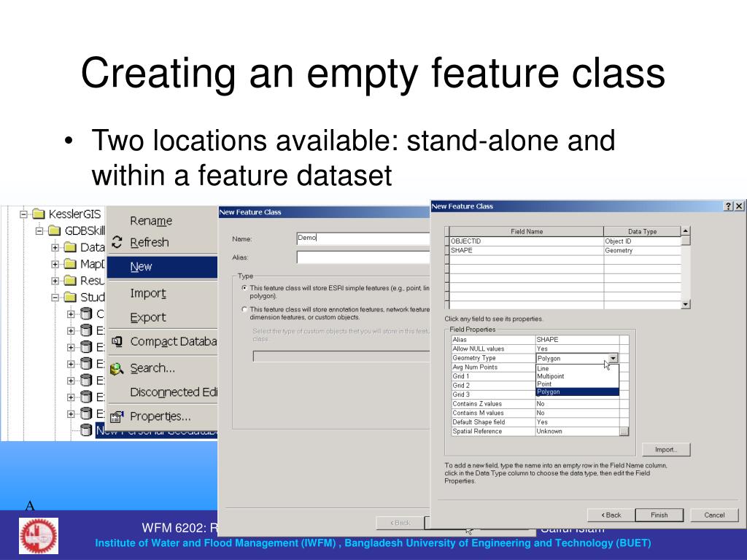This screenshot has height=560, width=747.
Task: Select the Data folder icon
Action: pyautogui.click(x=70, y=247)
